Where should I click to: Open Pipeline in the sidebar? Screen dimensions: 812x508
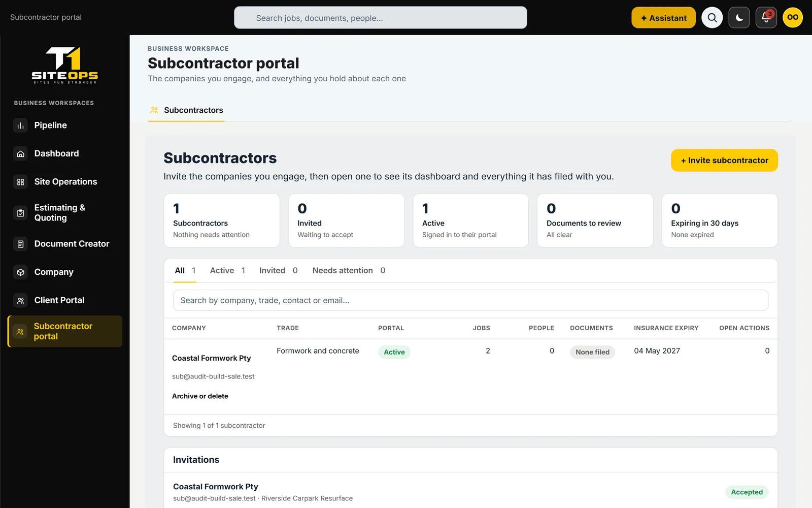[65, 125]
